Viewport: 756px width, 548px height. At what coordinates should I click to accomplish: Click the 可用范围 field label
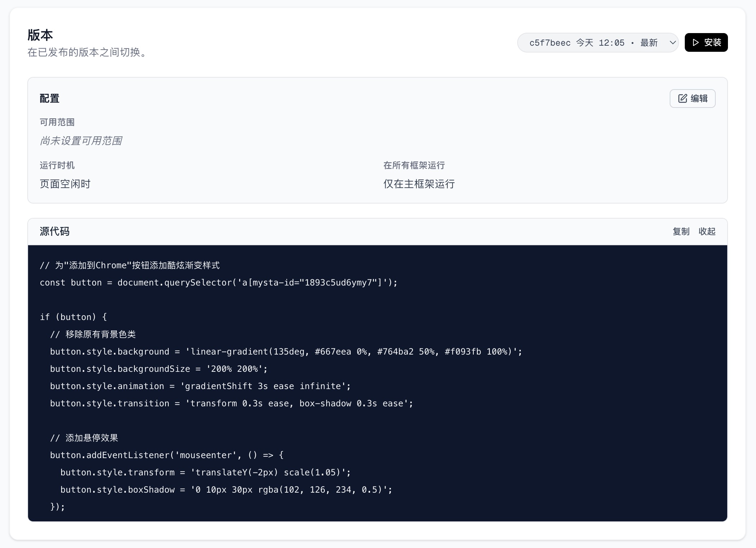57,122
